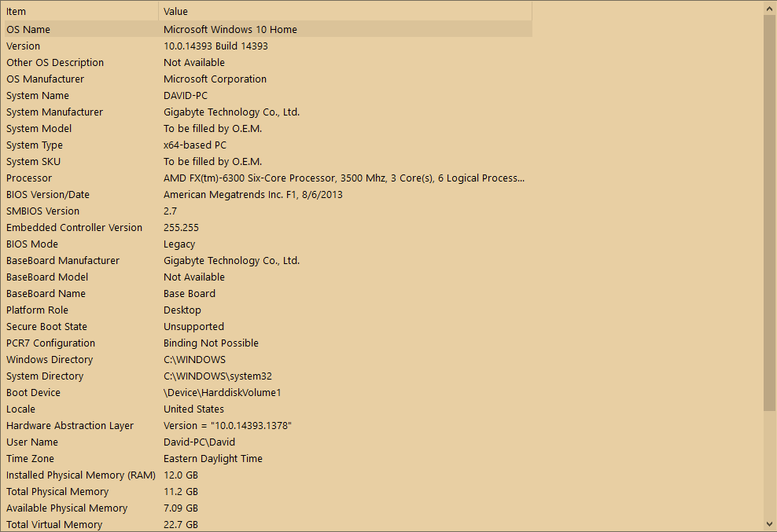The width and height of the screenshot is (777, 532).
Task: Click the American Megatrends Inc. F1 value
Action: [x=252, y=195]
